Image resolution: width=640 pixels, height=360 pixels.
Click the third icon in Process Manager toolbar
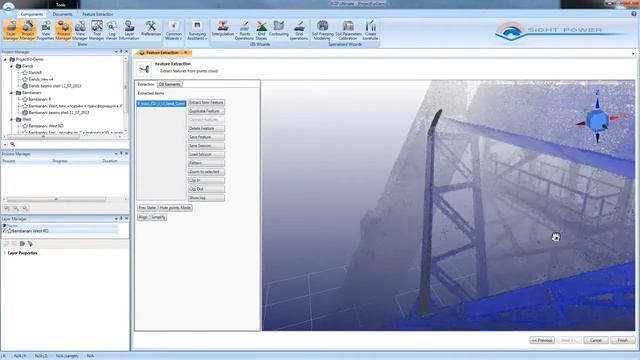click(25, 209)
